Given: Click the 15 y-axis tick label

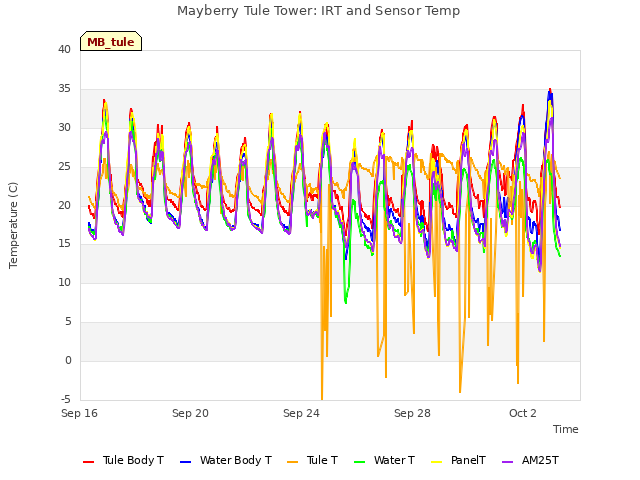Looking at the screenshot, I should 64,244.
